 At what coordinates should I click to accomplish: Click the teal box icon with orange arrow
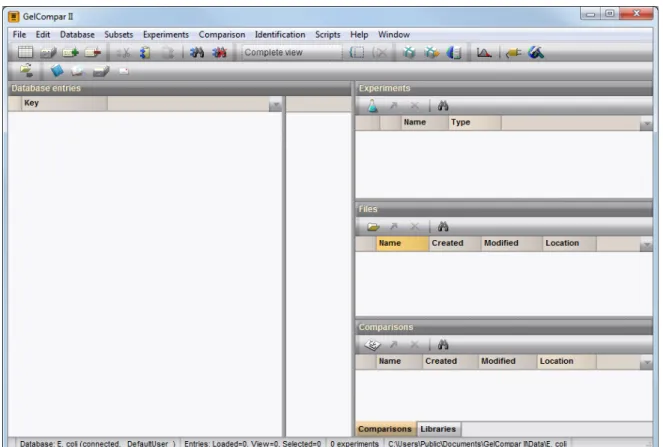click(x=431, y=52)
